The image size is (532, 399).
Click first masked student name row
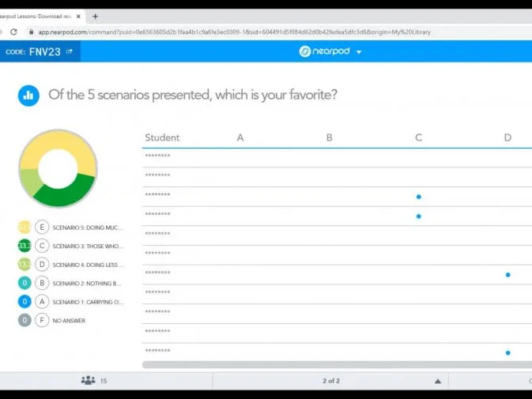(157, 156)
